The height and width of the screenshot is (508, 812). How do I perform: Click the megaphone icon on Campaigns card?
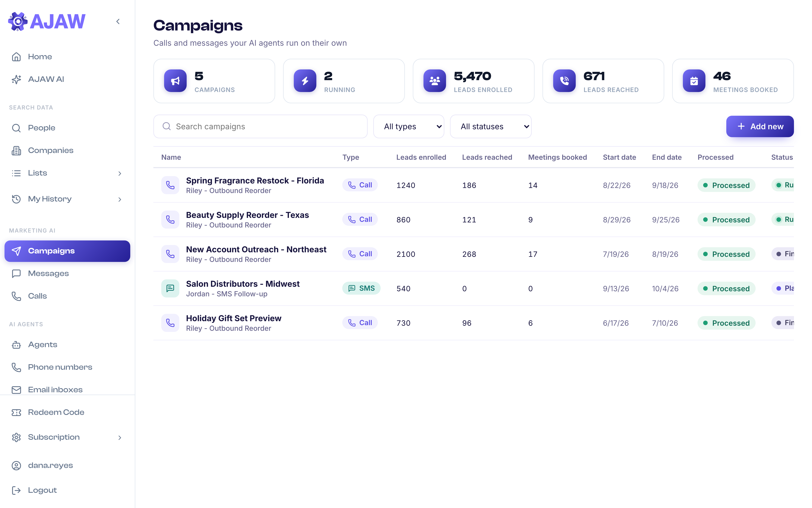[175, 81]
